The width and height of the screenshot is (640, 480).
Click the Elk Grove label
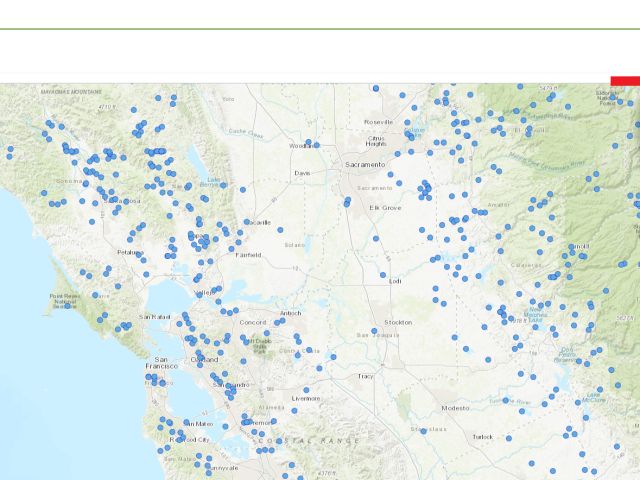pyautogui.click(x=385, y=208)
